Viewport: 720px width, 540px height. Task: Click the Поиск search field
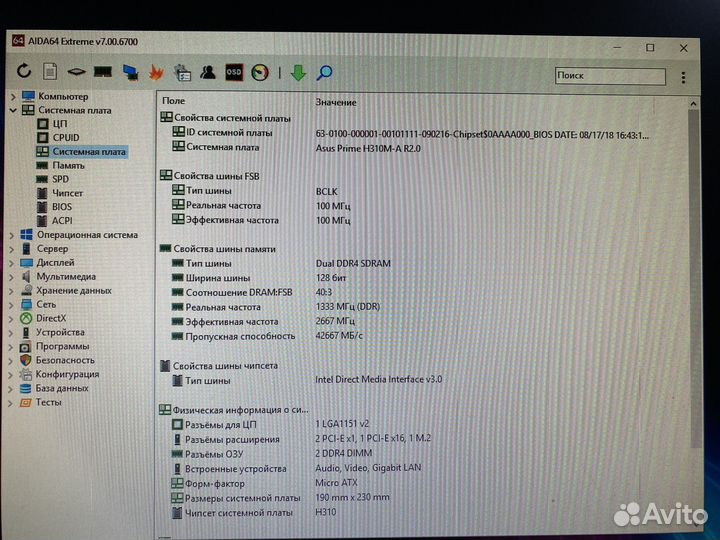tap(610, 76)
